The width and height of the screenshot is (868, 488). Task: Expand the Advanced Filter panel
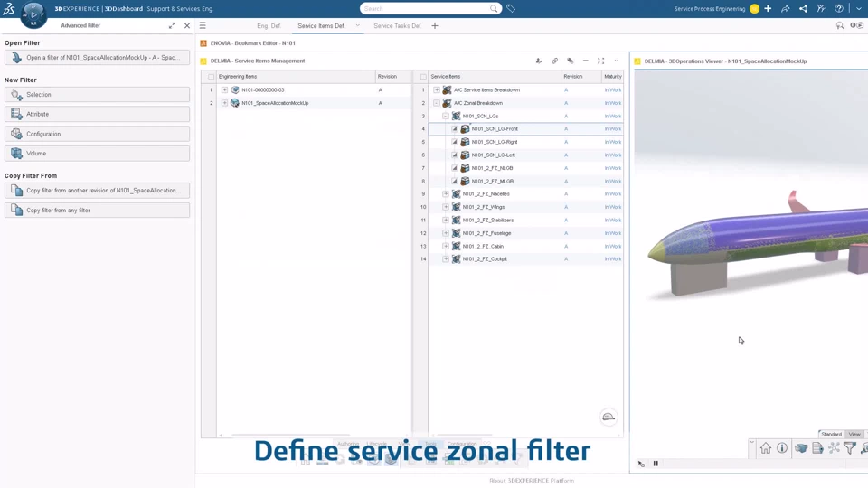(x=172, y=25)
